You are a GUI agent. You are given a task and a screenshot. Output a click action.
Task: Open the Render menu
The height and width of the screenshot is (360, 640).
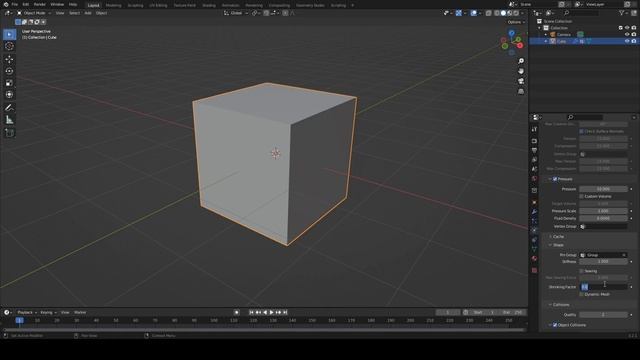point(40,4)
